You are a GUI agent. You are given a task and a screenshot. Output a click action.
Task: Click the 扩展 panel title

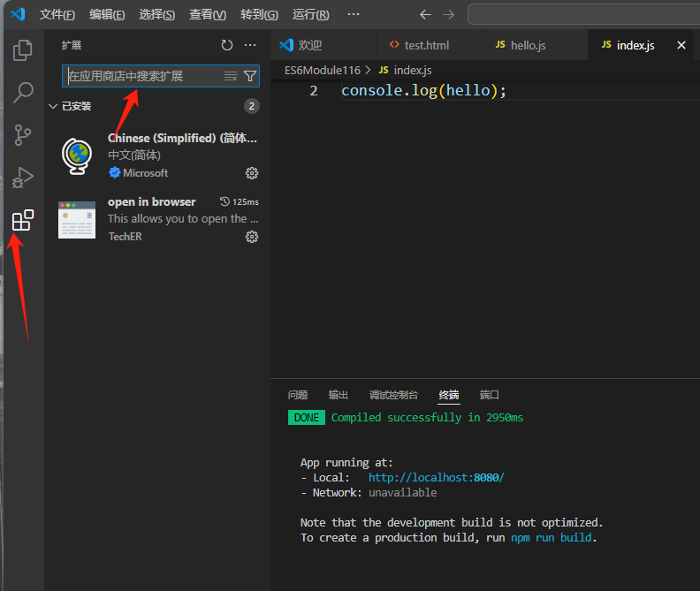pyautogui.click(x=72, y=45)
